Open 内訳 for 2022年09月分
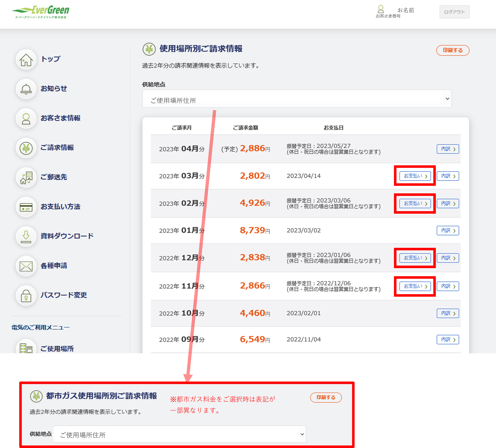The width and height of the screenshot is (496, 448). pyautogui.click(x=447, y=340)
